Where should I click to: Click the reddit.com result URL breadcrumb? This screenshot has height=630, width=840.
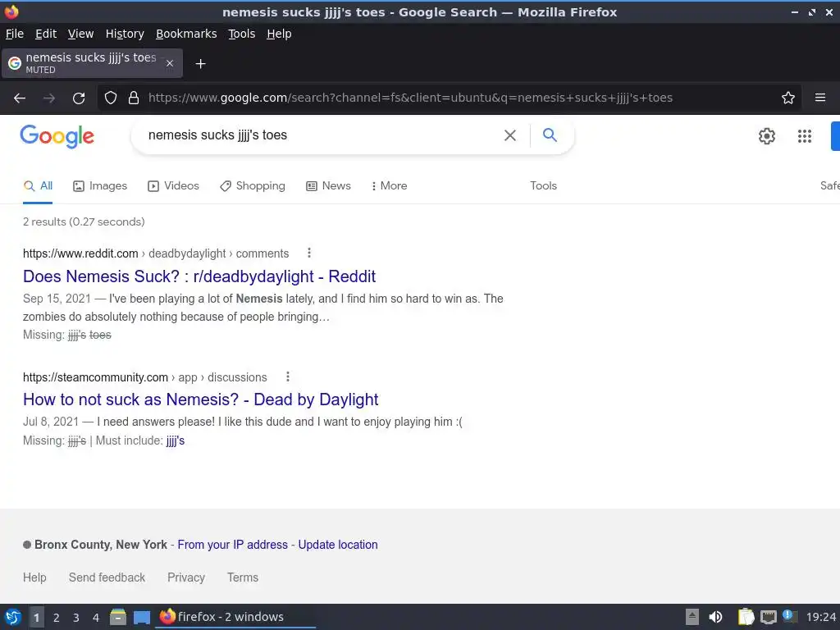tap(156, 253)
